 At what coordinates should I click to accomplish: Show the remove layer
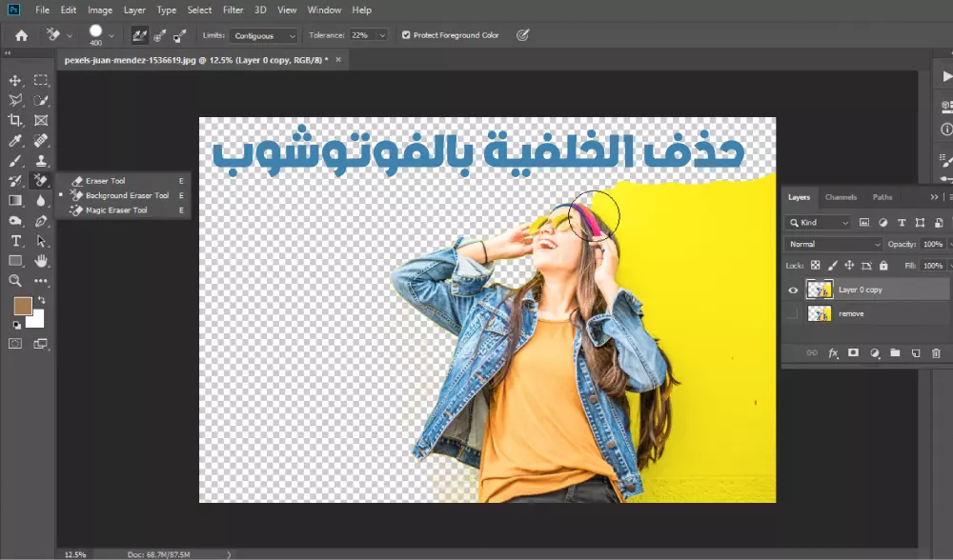point(793,314)
